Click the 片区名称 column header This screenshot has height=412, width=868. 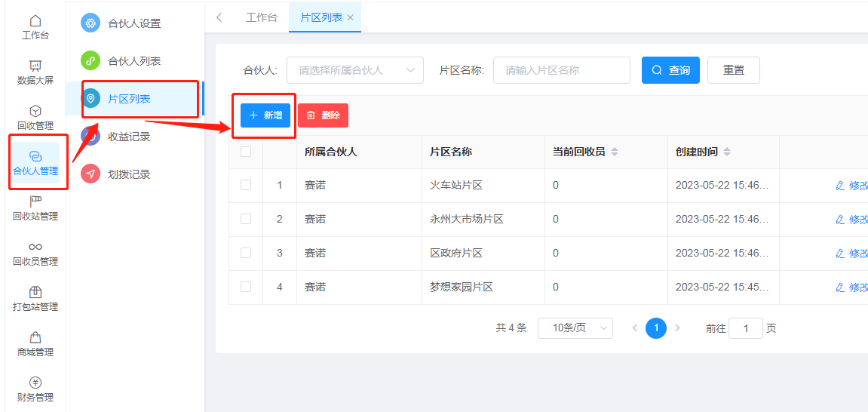pyautogui.click(x=451, y=152)
